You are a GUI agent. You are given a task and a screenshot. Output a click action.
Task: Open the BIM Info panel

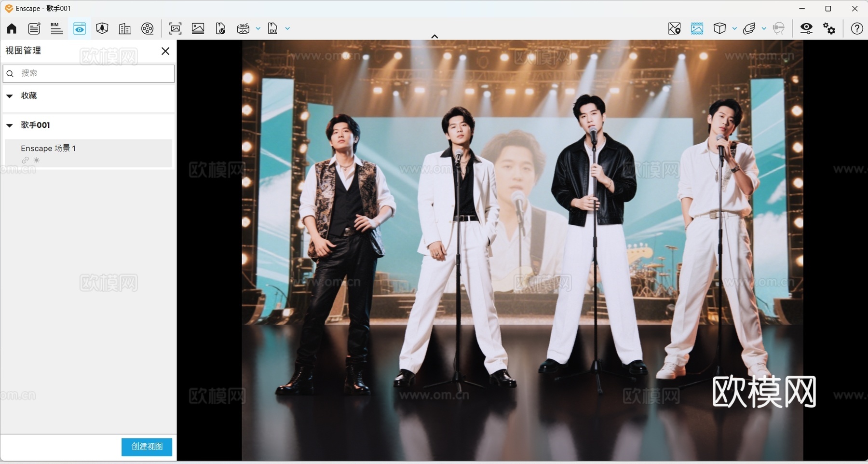point(56,28)
